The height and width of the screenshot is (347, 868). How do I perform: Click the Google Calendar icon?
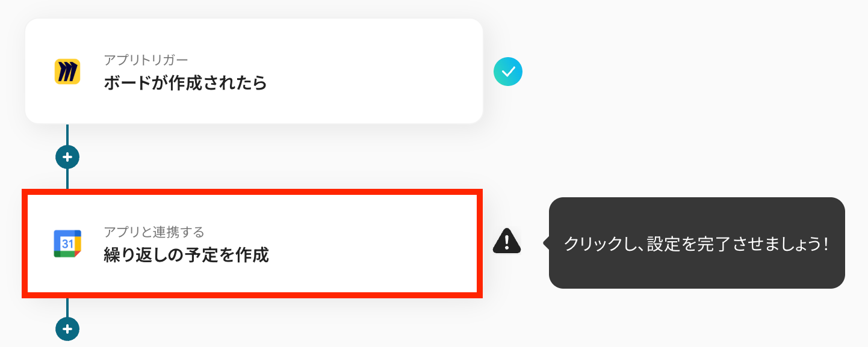tap(67, 244)
